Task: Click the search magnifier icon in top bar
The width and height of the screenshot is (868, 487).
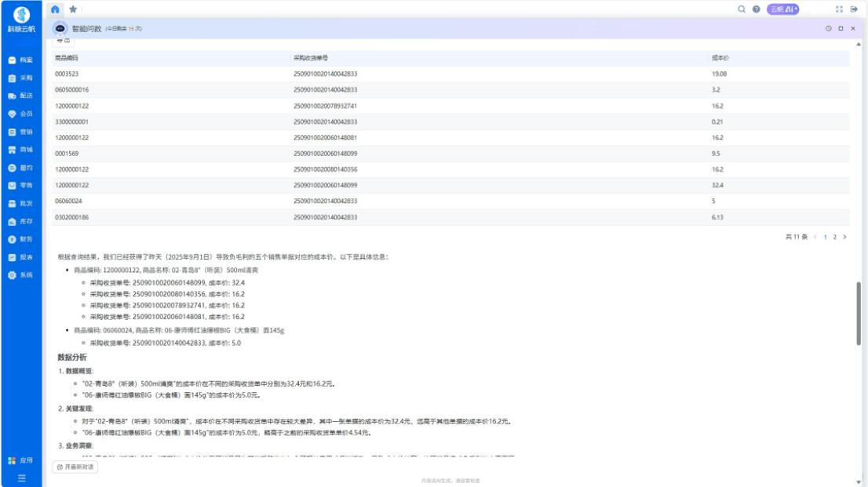Action: click(x=742, y=9)
